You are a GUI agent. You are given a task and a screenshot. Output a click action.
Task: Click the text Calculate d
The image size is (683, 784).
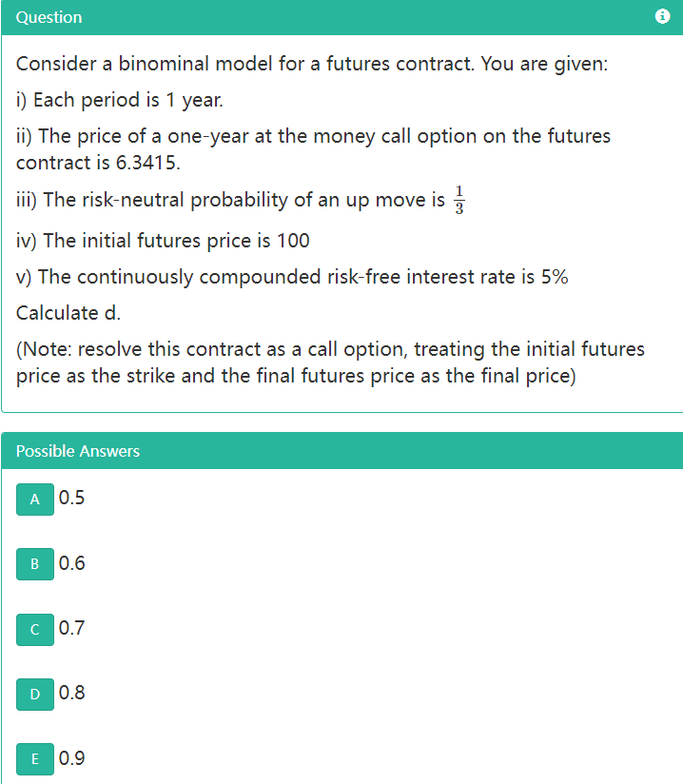click(68, 313)
